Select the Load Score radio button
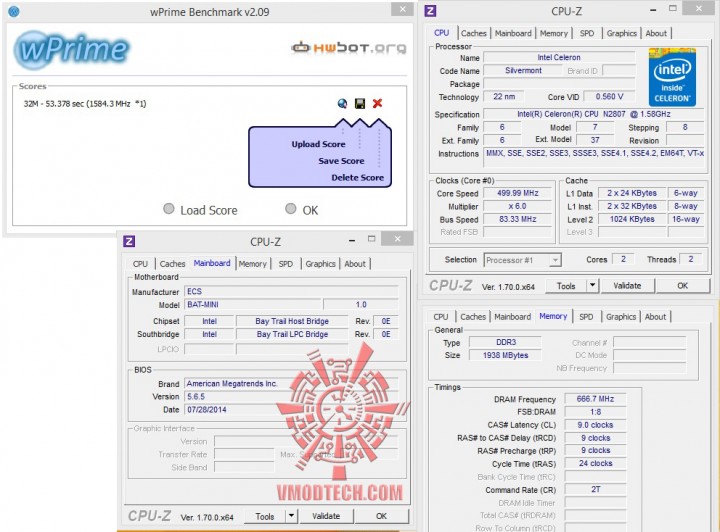The height and width of the screenshot is (532, 720). [x=169, y=209]
